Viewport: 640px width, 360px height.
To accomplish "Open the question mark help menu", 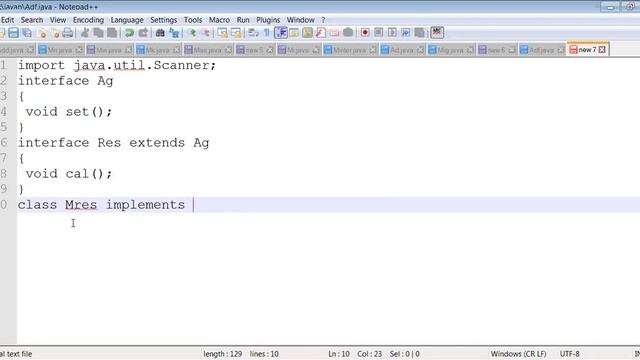I will point(323,20).
